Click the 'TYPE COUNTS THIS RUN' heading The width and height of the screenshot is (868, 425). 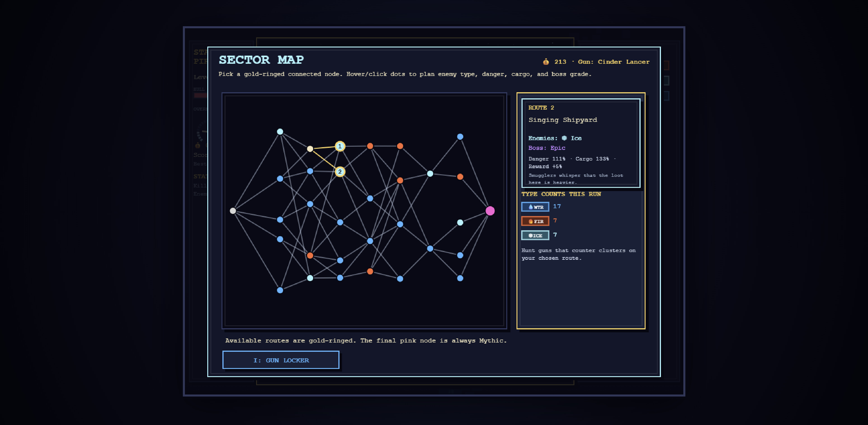pyautogui.click(x=561, y=194)
